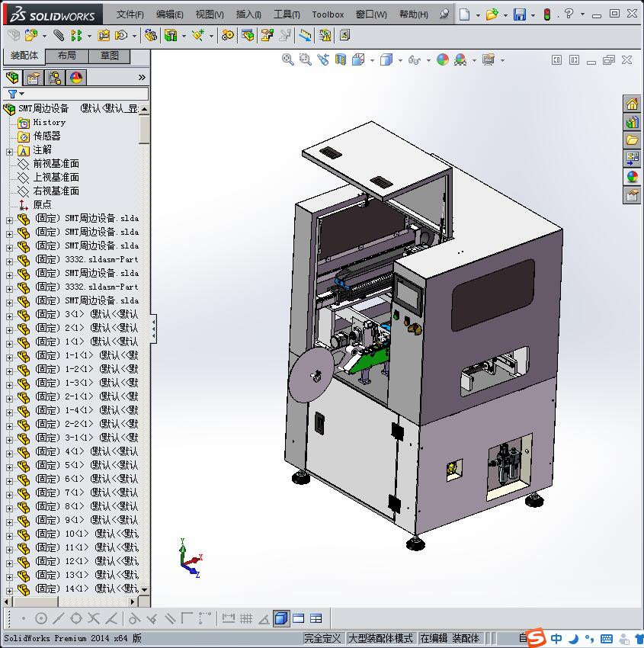This screenshot has width=644, height=648.
Task: Expand the FeatureManager tabs chevron
Action: (x=142, y=78)
